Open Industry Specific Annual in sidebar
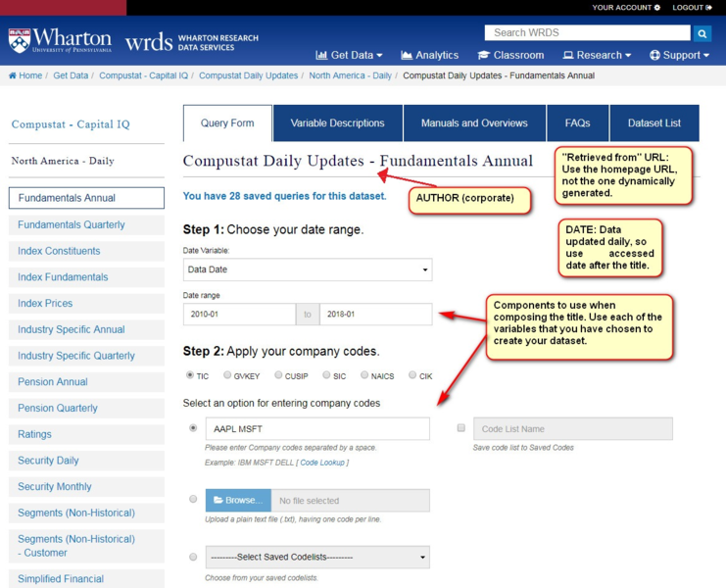 click(x=86, y=329)
